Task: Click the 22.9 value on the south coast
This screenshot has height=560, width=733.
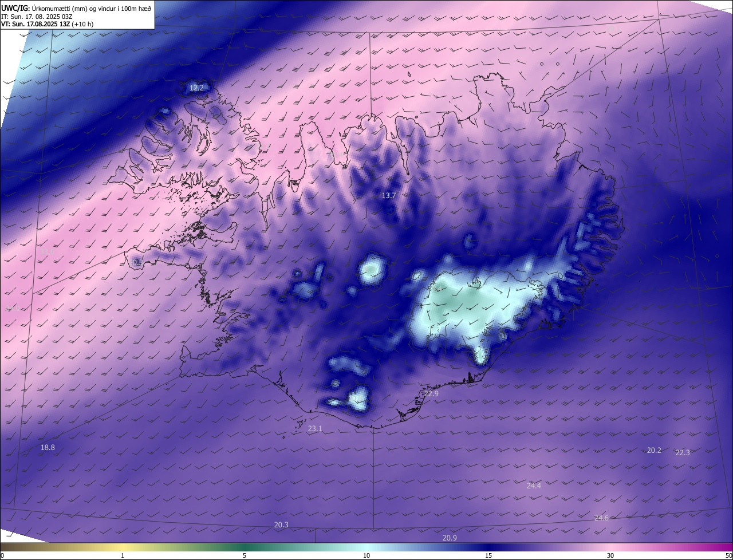Action: click(431, 394)
